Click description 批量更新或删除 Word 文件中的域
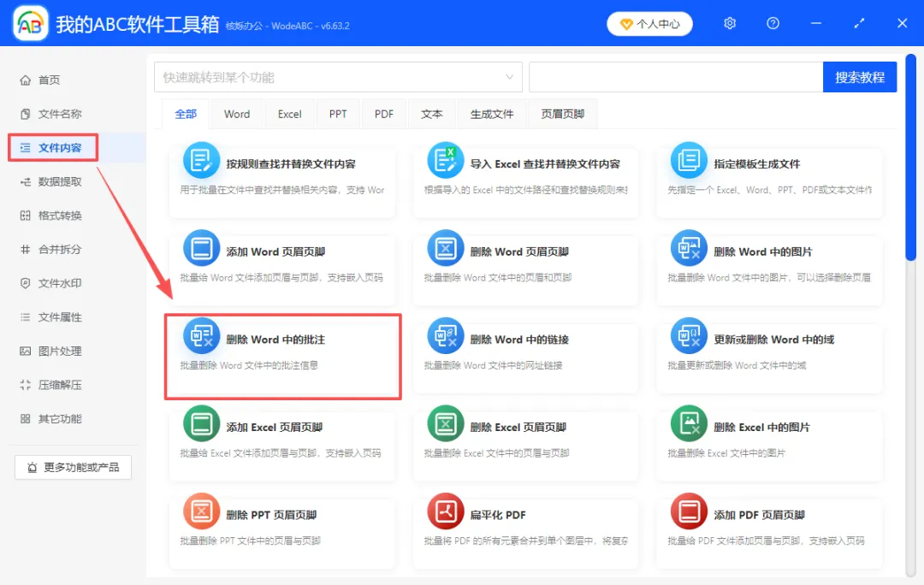The width and height of the screenshot is (924, 585). pos(737,365)
